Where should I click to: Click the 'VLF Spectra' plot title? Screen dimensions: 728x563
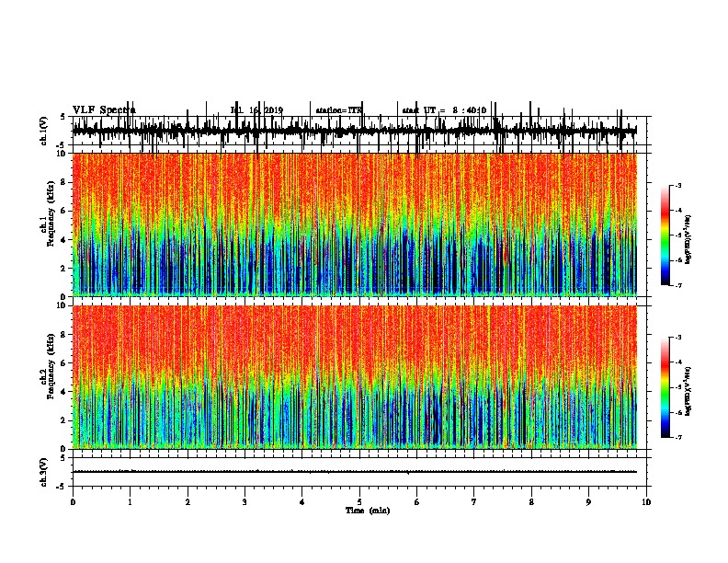pos(104,110)
